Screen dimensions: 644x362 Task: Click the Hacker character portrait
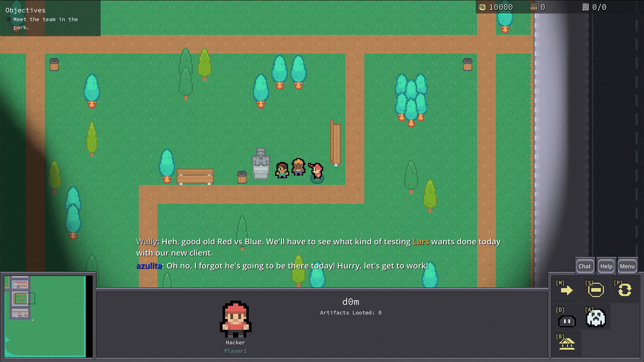click(235, 319)
